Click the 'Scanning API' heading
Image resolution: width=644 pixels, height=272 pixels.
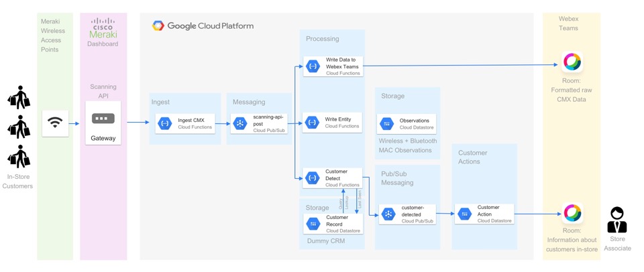[x=103, y=92]
